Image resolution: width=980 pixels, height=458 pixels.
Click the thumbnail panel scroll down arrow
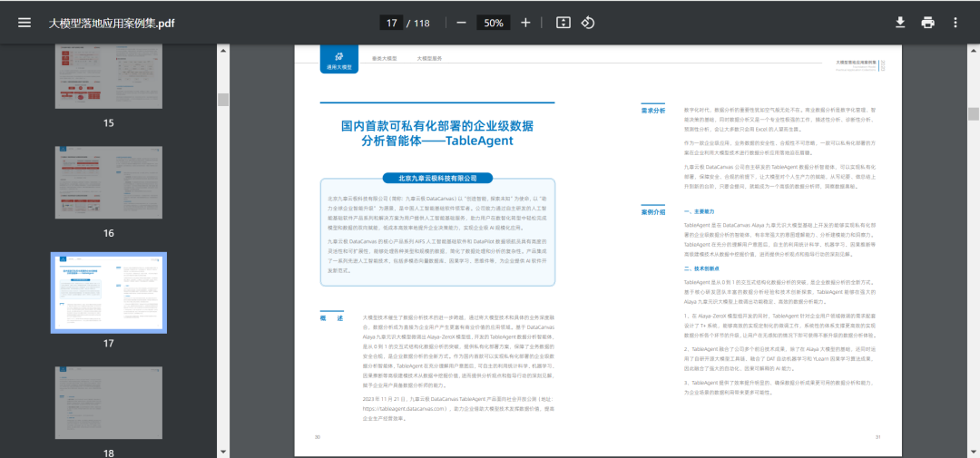point(223,452)
